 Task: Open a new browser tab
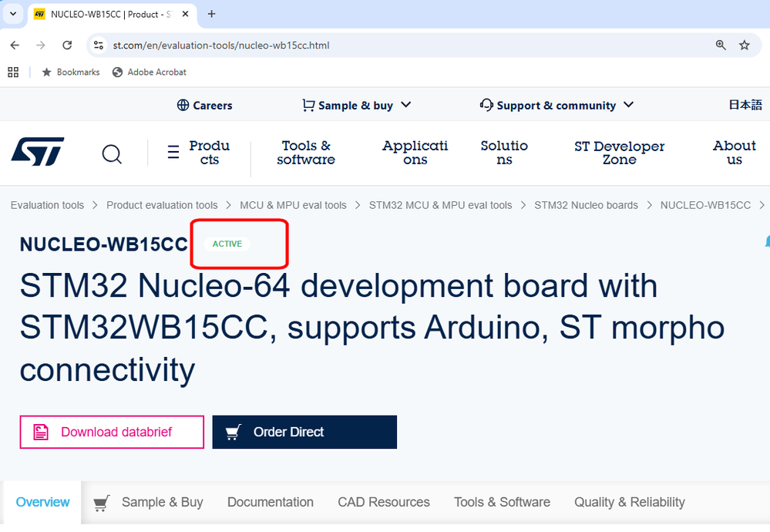point(212,14)
